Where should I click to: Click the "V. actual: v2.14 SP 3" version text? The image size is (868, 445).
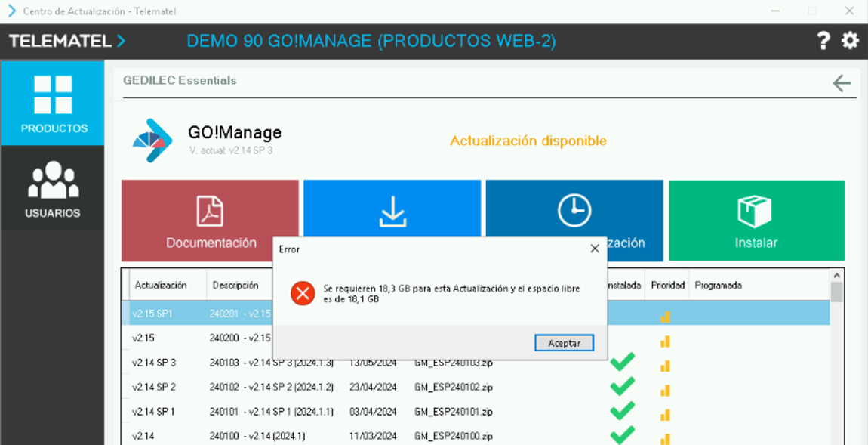click(231, 150)
